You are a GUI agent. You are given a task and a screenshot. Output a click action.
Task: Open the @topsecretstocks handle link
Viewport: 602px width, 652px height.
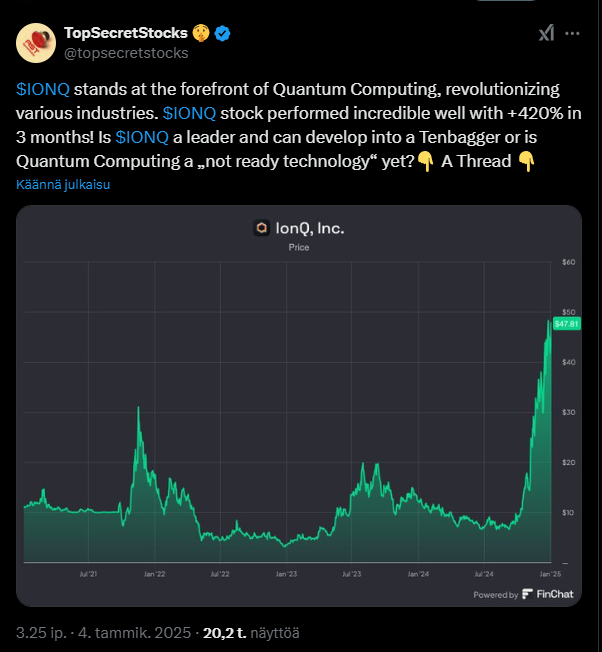coord(126,53)
